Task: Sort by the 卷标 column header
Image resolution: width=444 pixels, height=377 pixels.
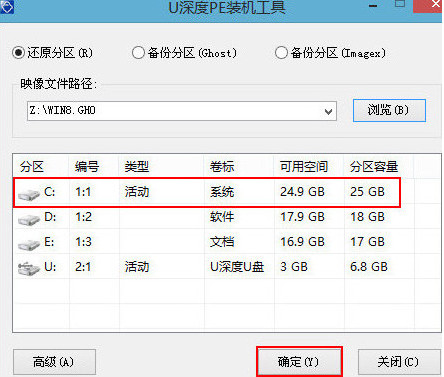Action: tap(239, 166)
